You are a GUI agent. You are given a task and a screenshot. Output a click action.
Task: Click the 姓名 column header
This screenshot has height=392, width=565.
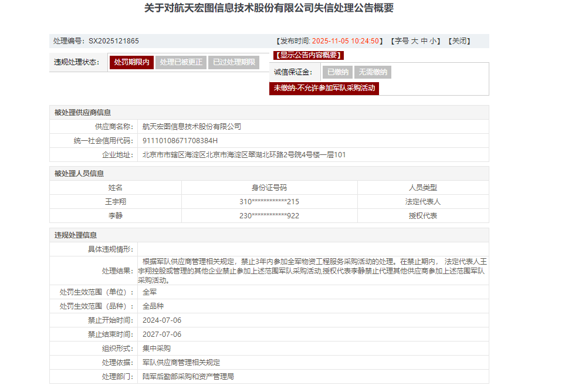[116, 187]
